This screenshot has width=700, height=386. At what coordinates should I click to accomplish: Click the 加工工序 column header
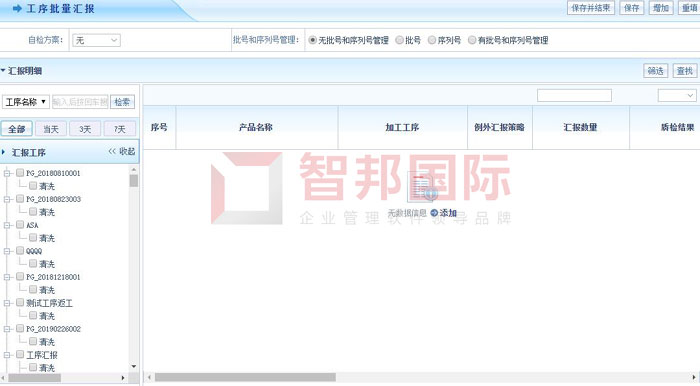(402, 127)
